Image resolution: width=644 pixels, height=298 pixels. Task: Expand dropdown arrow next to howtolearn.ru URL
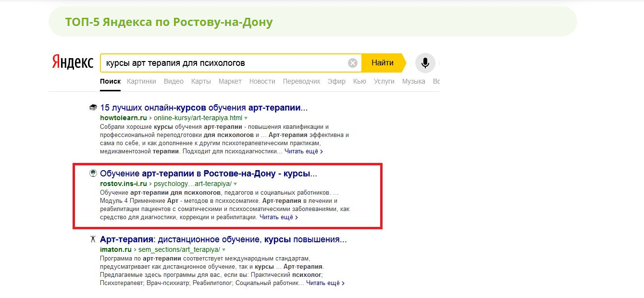[246, 118]
